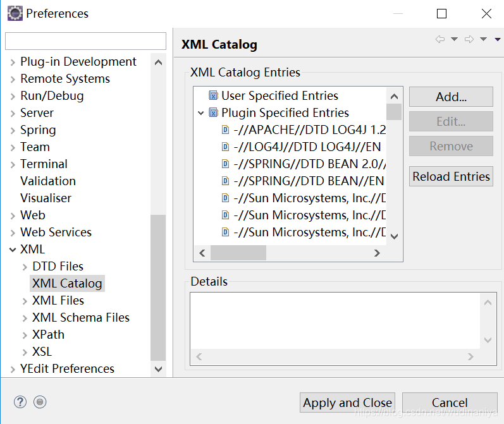Click the filter text input field
Image resolution: width=504 pixels, height=424 pixels.
(x=85, y=41)
